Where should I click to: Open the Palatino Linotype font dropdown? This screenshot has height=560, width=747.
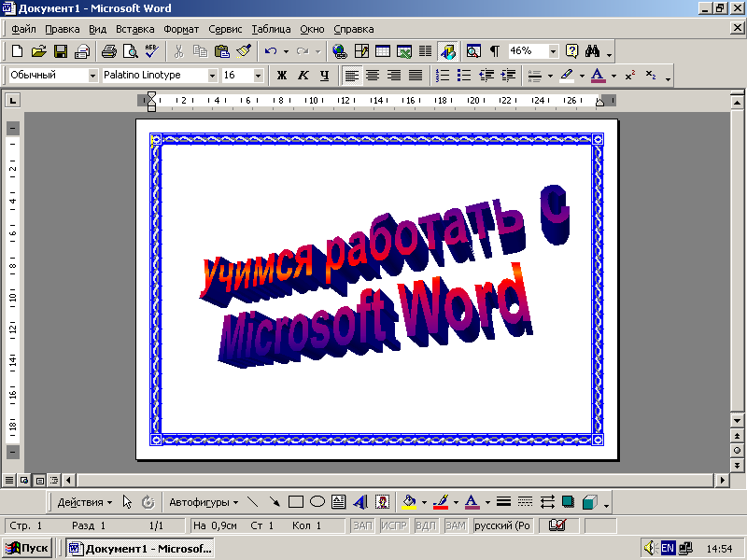coord(213,76)
